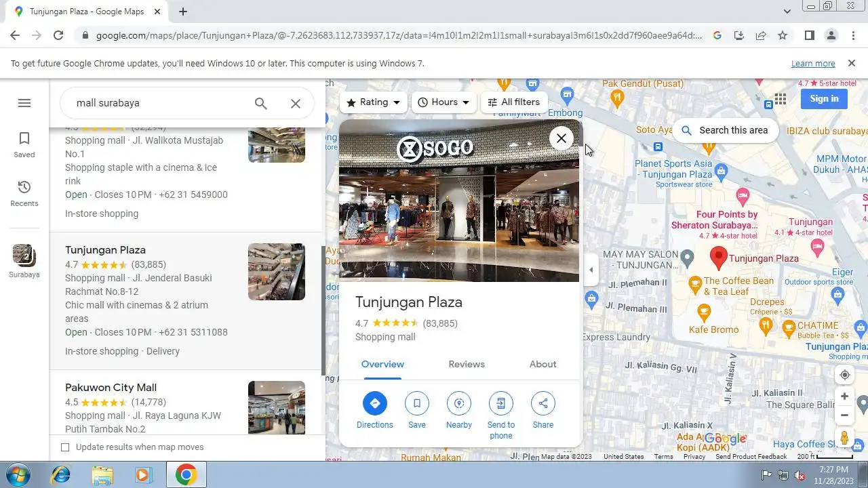The height and width of the screenshot is (488, 868).
Task: Bookmark this page with star icon
Action: tap(783, 35)
